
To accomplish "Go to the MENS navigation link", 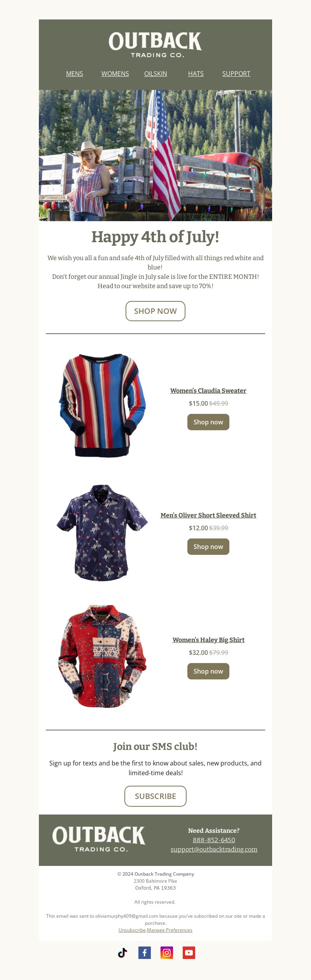I will pos(75,74).
